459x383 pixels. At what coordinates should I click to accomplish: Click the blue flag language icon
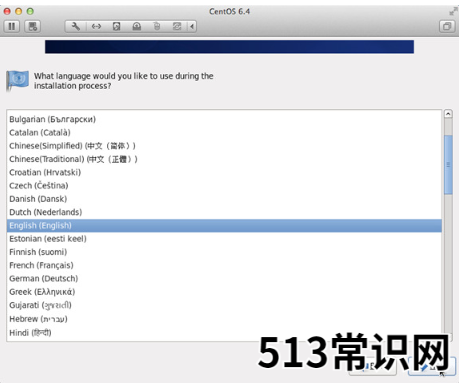coord(17,80)
